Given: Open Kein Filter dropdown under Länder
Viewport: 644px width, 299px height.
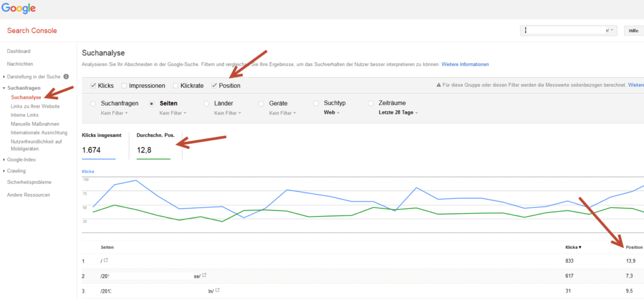Looking at the screenshot, I should pos(227,113).
